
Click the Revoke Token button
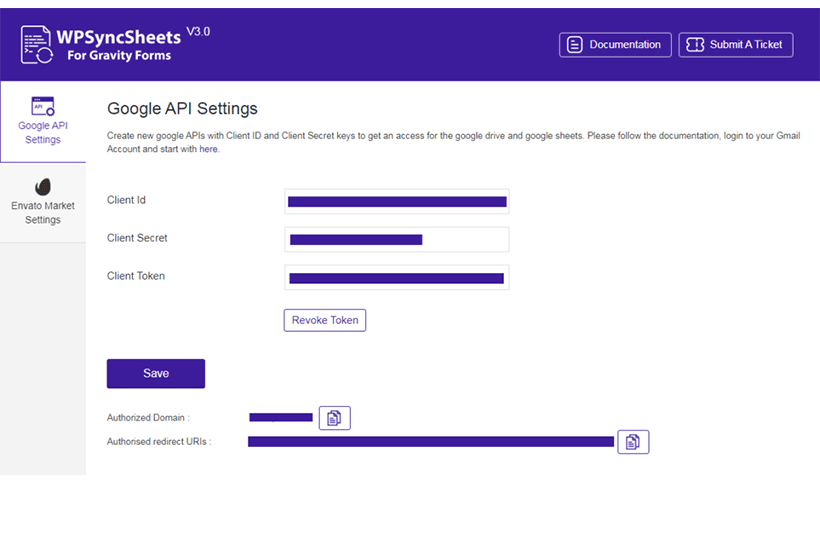click(x=325, y=320)
